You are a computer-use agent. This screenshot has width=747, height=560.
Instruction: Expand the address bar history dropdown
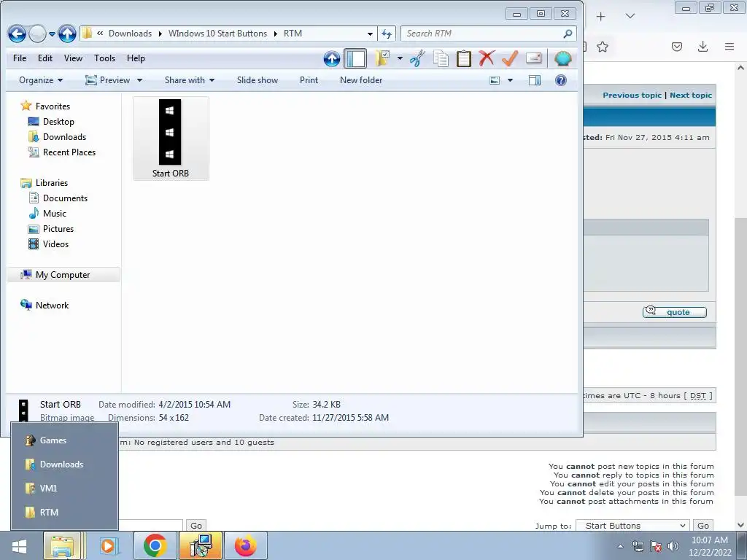tap(370, 34)
